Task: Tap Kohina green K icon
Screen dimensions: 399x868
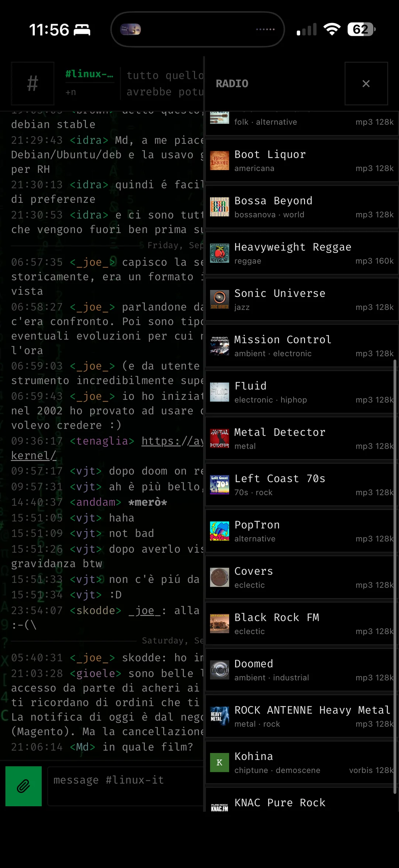Action: (219, 762)
